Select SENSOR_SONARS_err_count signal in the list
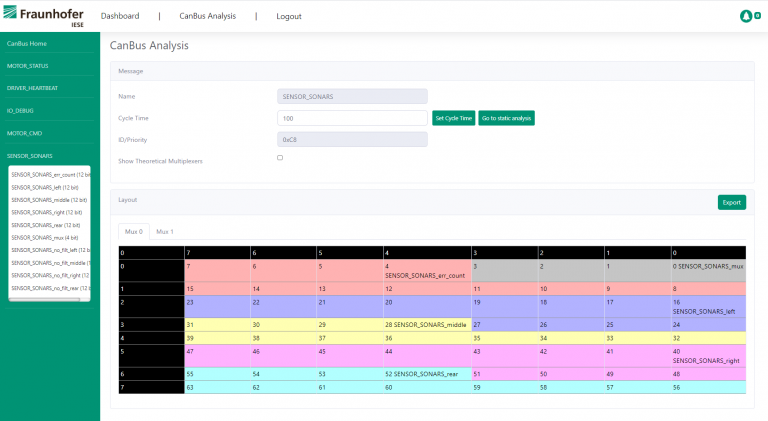 point(50,175)
